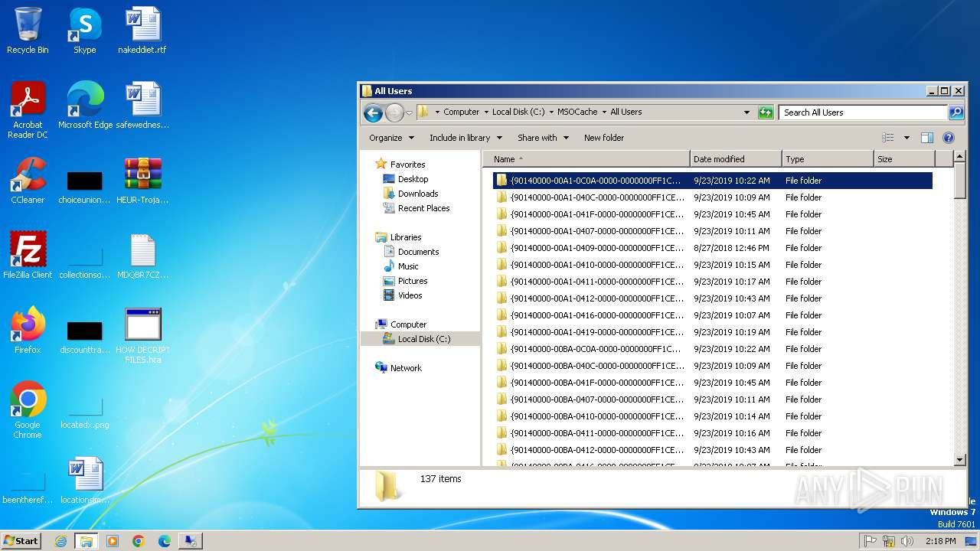Sort by the Type column header
980x551 pixels.
[x=828, y=159]
